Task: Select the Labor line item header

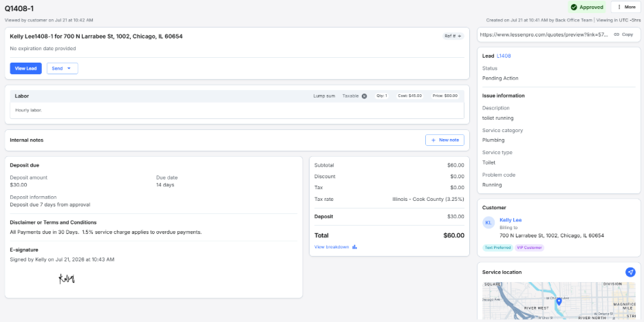Action: (x=237, y=96)
